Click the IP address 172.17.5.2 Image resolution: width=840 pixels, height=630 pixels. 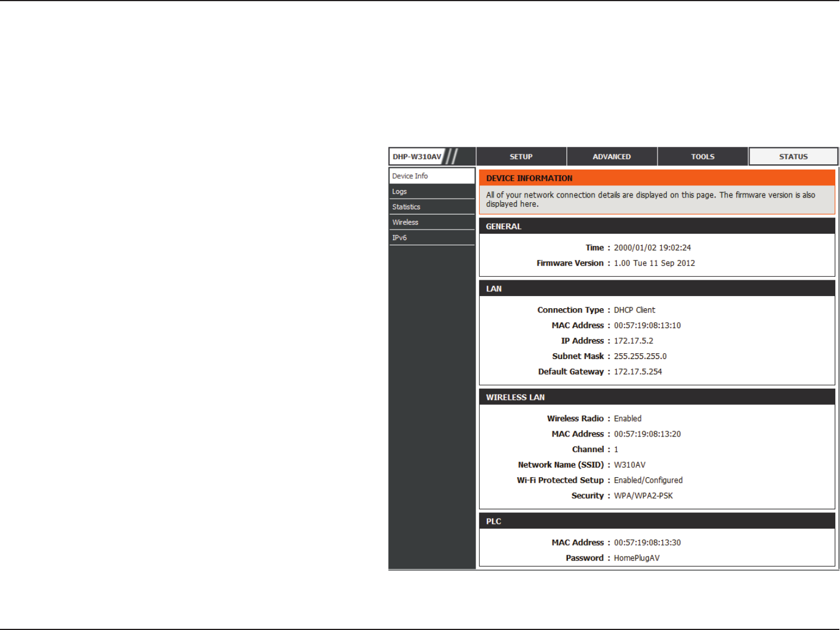tap(633, 341)
